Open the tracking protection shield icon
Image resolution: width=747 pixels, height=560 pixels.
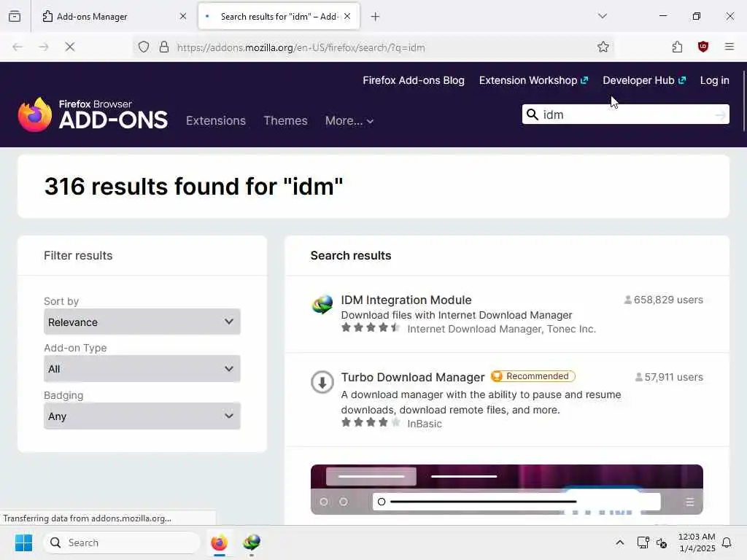coord(144,47)
